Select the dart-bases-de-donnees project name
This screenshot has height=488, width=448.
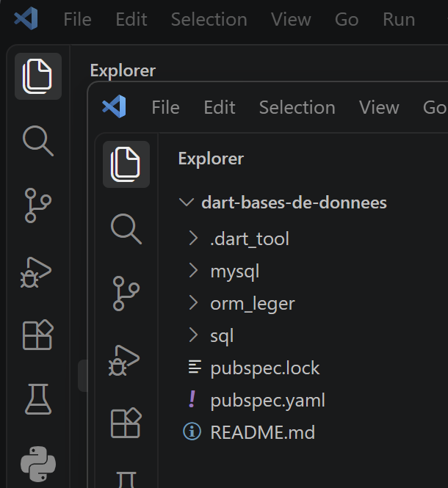pyautogui.click(x=294, y=203)
